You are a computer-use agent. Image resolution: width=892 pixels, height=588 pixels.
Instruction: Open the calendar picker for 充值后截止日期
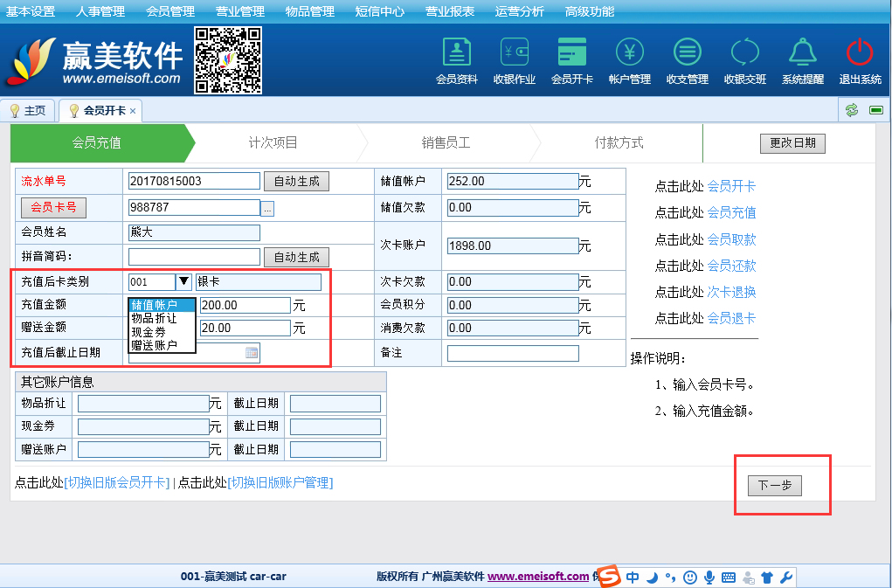tap(252, 353)
